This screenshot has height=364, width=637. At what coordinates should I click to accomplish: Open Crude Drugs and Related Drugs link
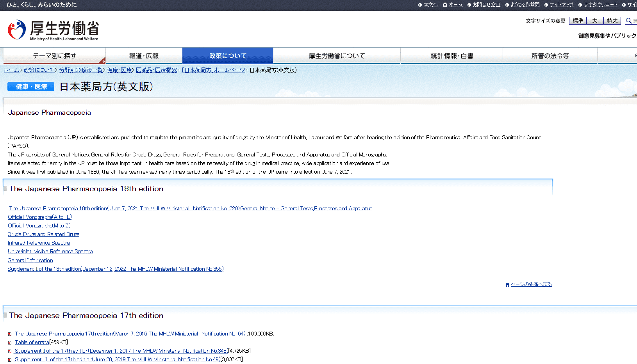click(43, 234)
